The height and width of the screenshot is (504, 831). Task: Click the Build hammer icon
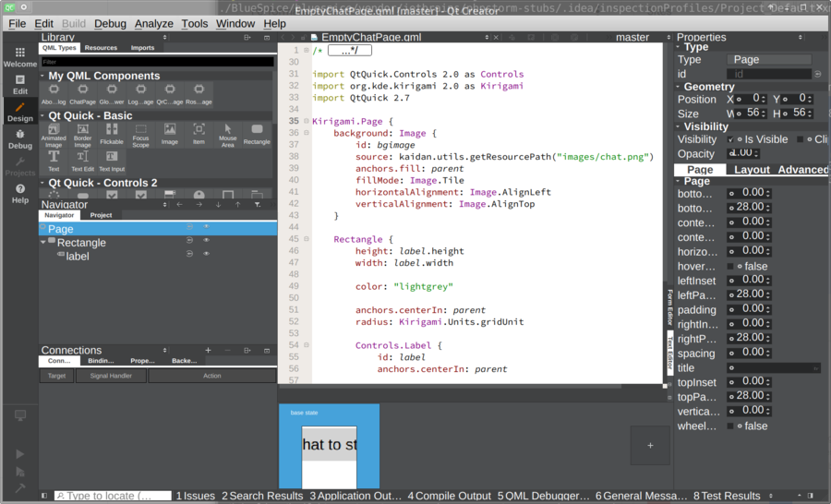coord(19,488)
